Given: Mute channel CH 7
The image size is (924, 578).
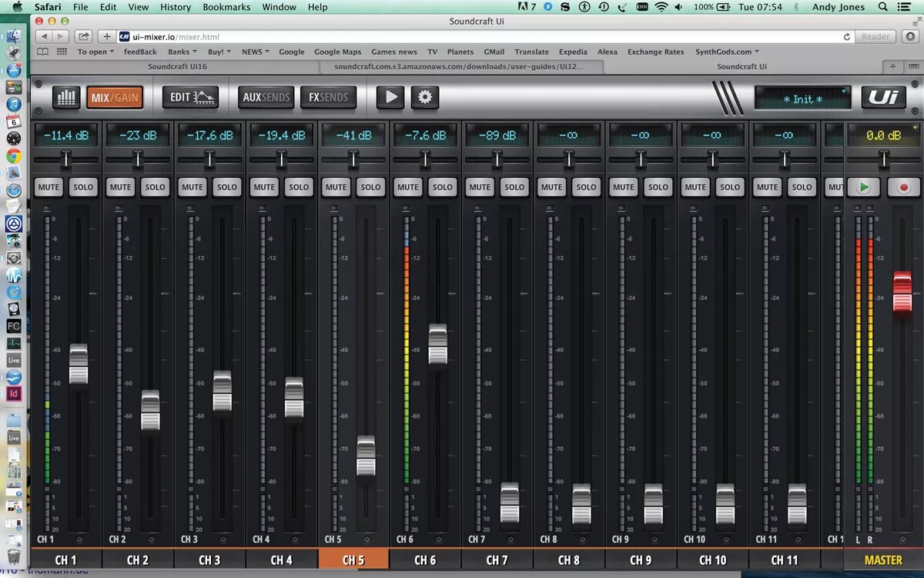Looking at the screenshot, I should [x=480, y=187].
